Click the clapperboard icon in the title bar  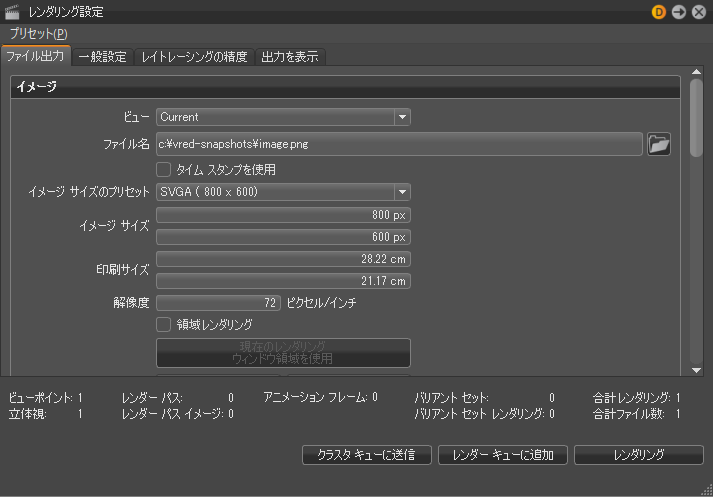[x=12, y=12]
